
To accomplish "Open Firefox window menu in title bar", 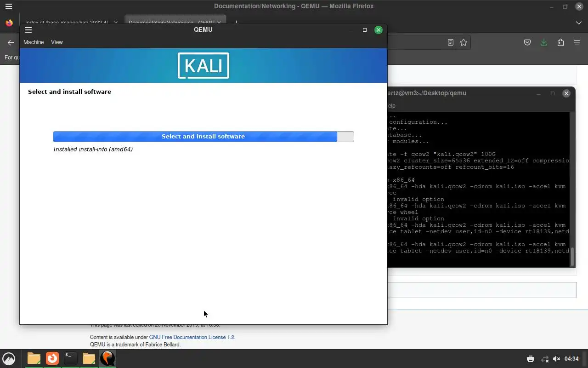I will click(x=8, y=6).
